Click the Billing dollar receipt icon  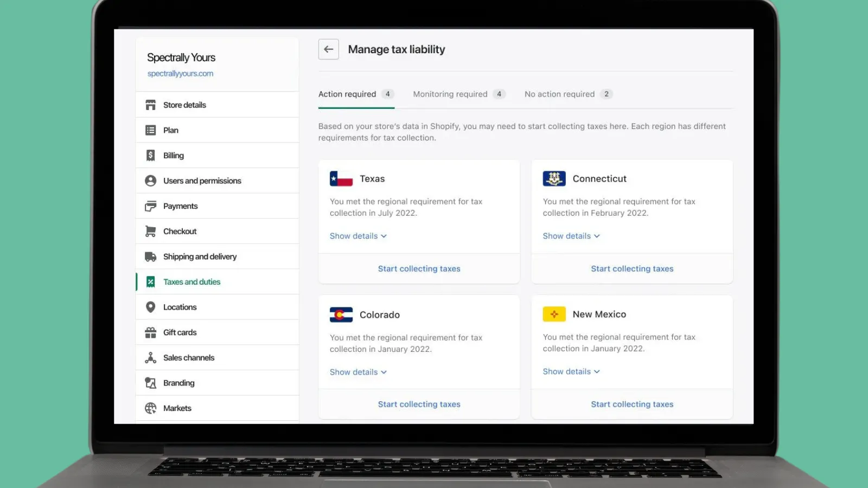[x=150, y=156]
